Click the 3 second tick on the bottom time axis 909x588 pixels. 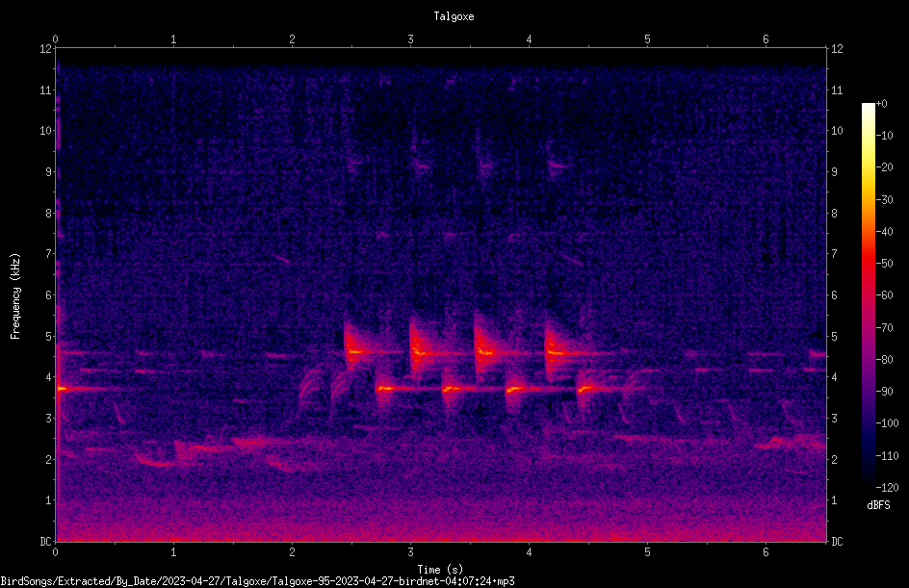click(410, 552)
